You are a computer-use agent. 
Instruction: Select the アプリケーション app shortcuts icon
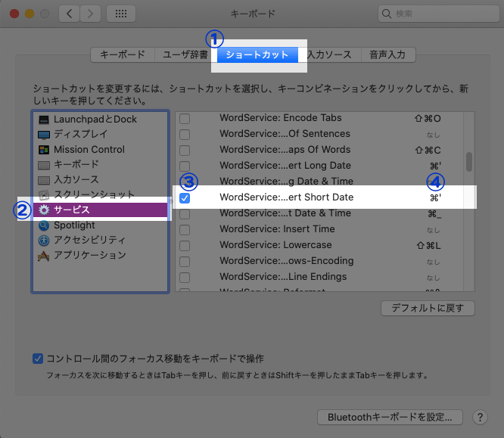[x=44, y=256]
